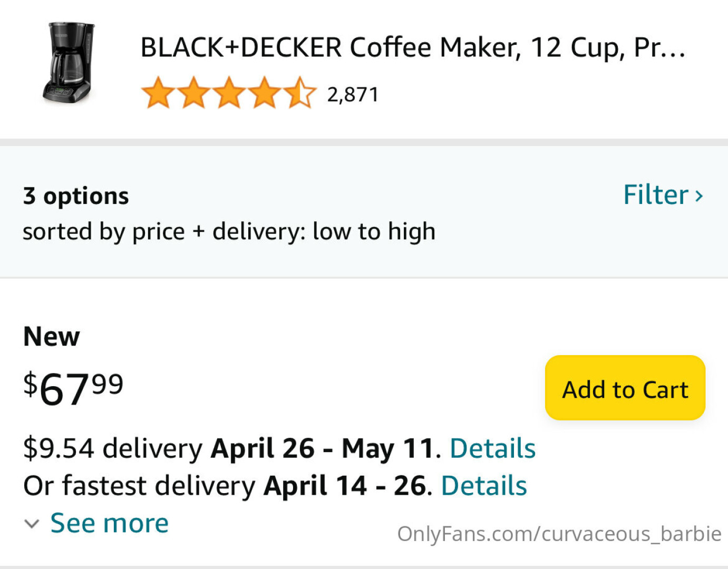Click the first gold rating star
This screenshot has width=728, height=569.
click(158, 93)
